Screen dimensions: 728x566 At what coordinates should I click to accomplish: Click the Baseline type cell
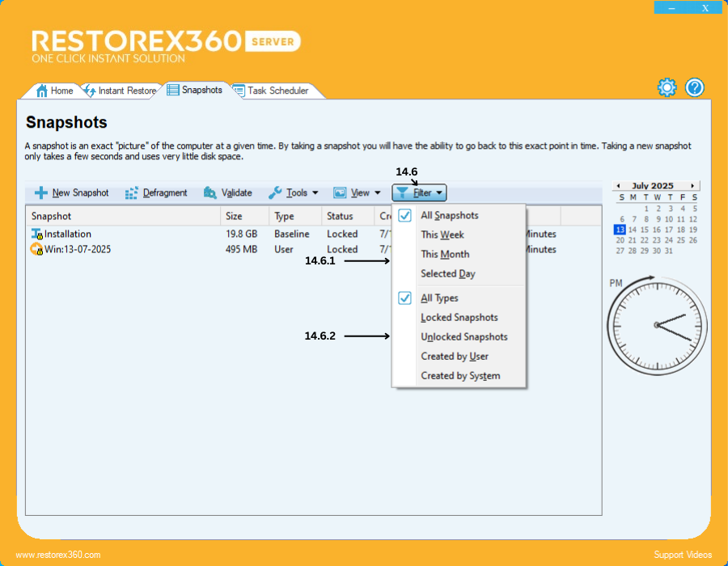(x=291, y=234)
